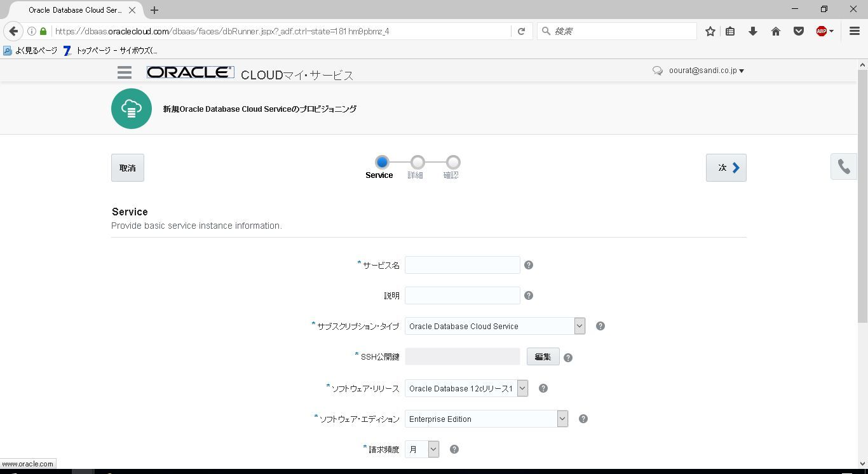Click the CLOUDマイ・サービス title text

[297, 75]
